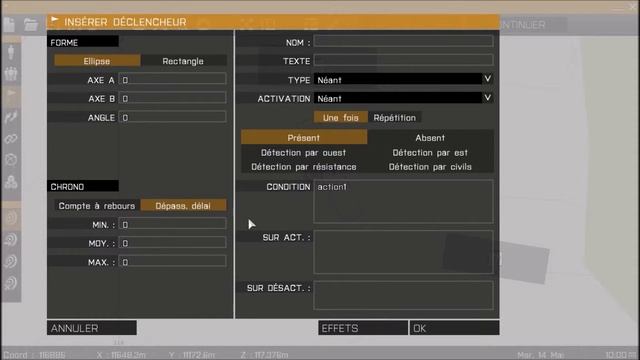Click the FORME section header
The image size is (640, 360).
[83, 42]
